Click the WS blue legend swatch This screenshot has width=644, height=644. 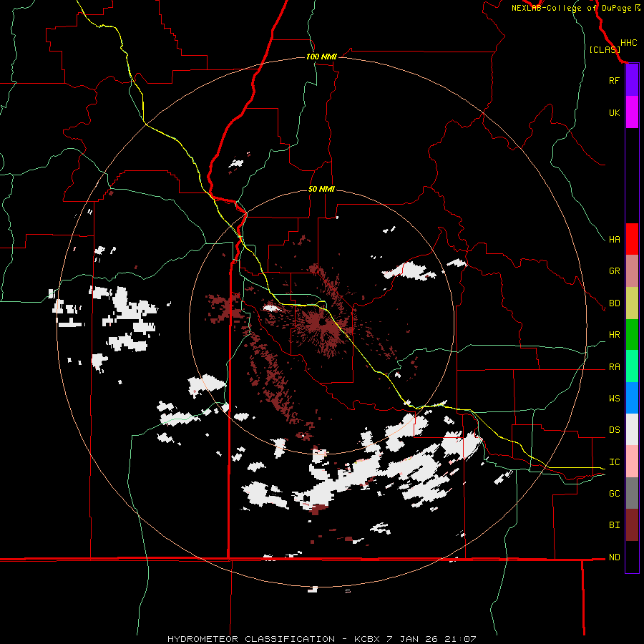[632, 398]
